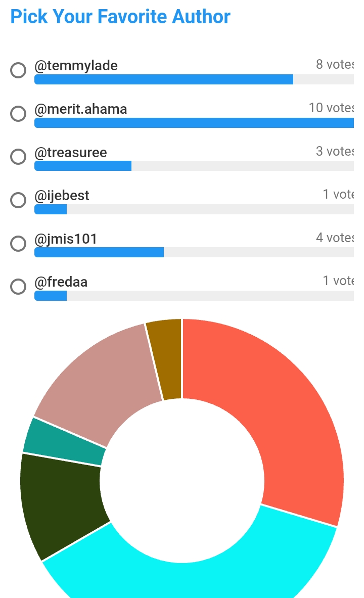Mark the @fredaa radio button
This screenshot has height=598, width=364.
[x=18, y=287]
